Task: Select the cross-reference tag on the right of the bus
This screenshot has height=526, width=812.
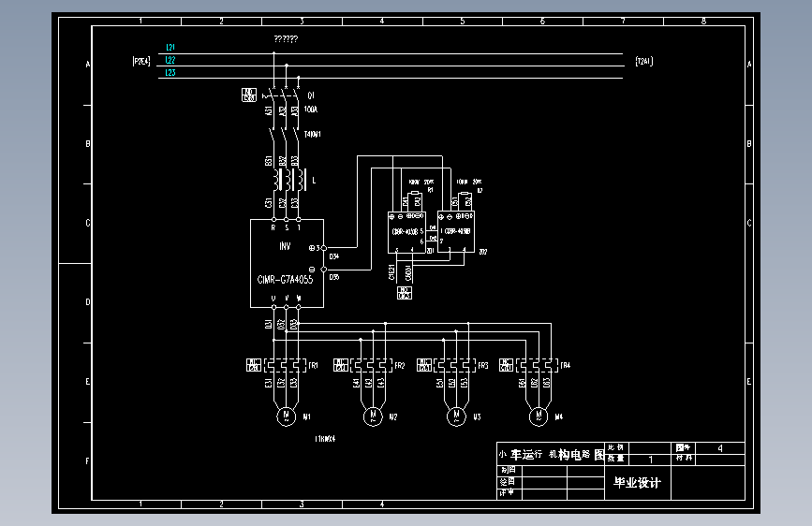Action: click(x=643, y=61)
